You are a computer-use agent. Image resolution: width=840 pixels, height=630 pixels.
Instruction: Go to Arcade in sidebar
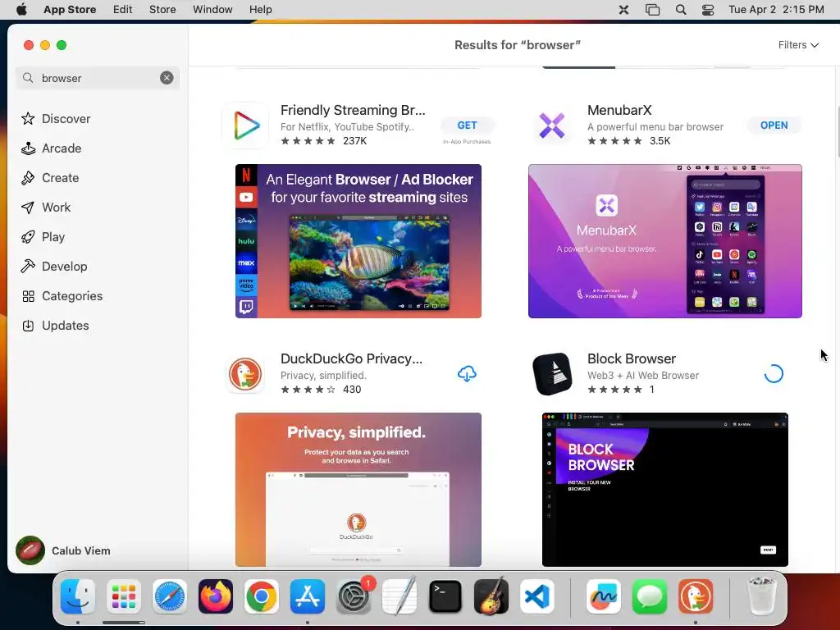tap(52, 148)
